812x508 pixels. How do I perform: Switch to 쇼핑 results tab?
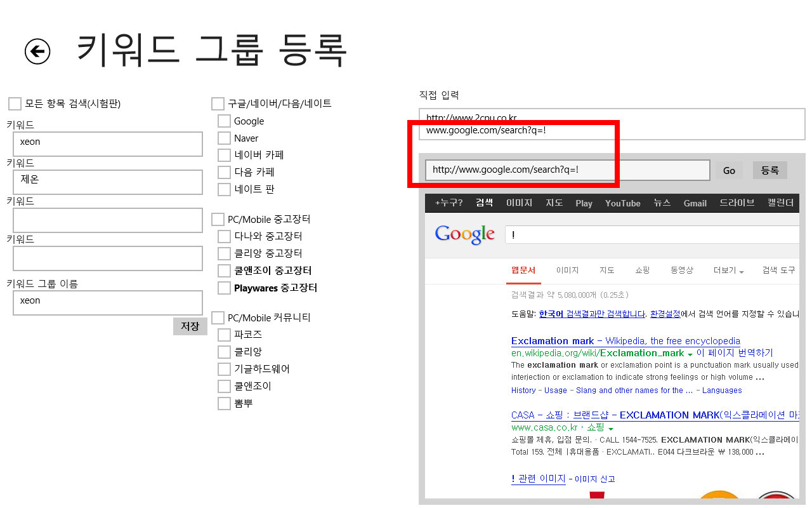(x=643, y=271)
